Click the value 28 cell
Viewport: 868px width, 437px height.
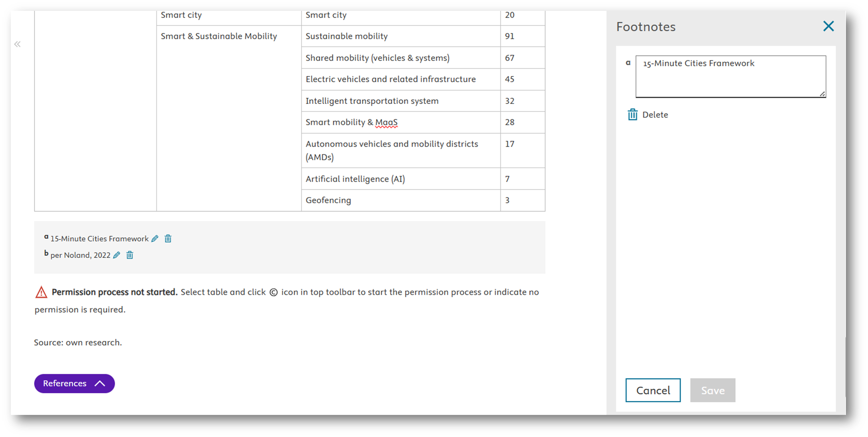tap(522, 122)
